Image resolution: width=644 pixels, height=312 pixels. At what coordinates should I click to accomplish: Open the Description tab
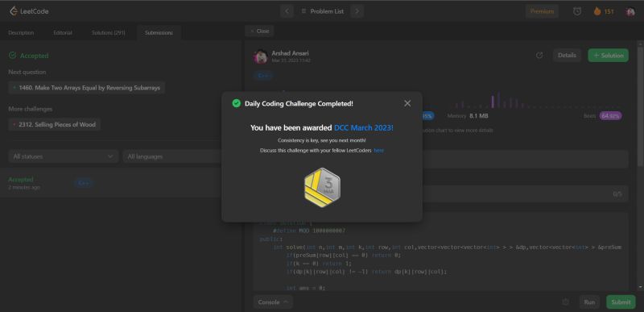[21, 32]
